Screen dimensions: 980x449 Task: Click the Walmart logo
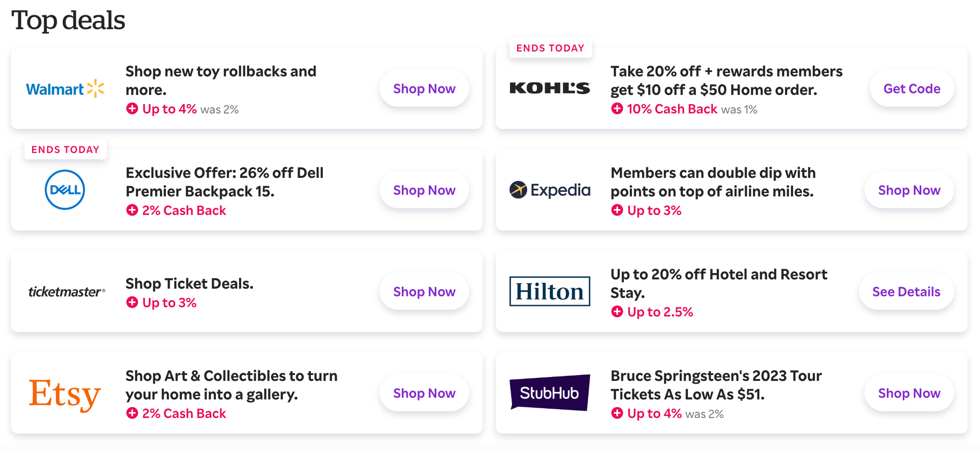point(65,89)
